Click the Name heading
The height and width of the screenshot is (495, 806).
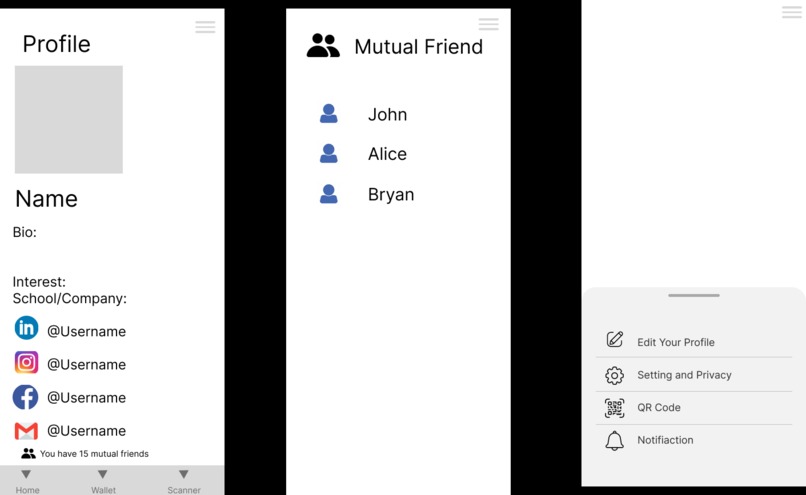tap(46, 198)
